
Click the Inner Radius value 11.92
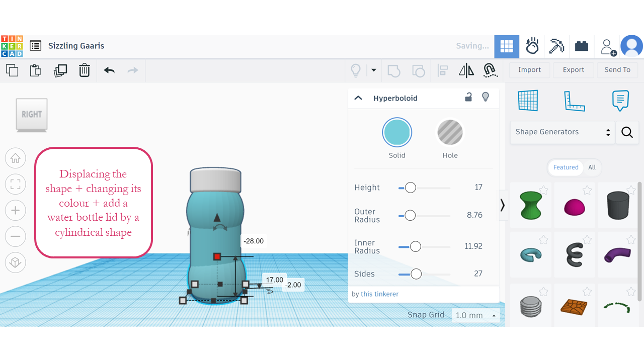pos(473,246)
